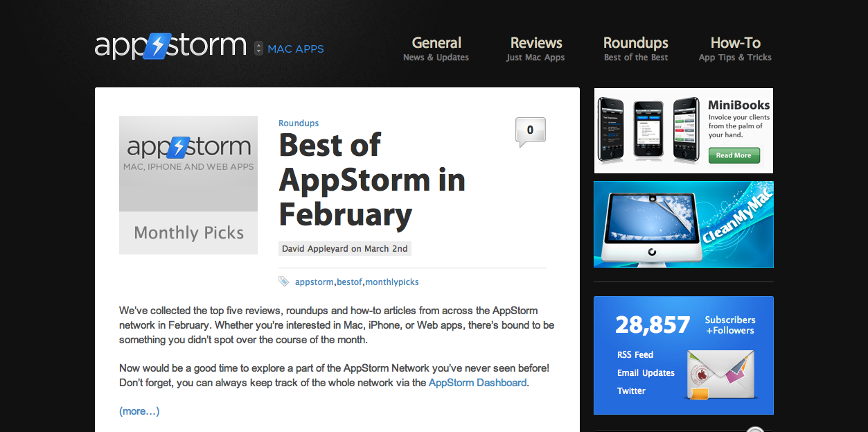Open the Best of AppStorm in February article
Image resolution: width=868 pixels, height=432 pixels.
[x=372, y=180]
